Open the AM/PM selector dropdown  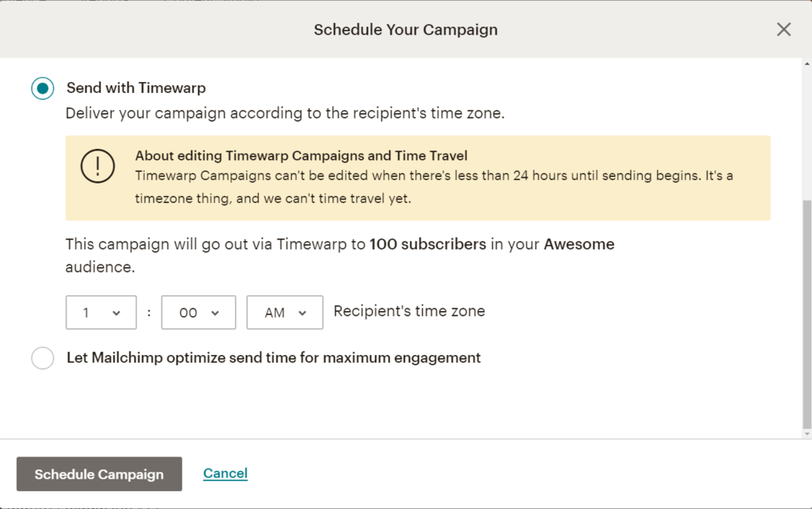pos(284,312)
